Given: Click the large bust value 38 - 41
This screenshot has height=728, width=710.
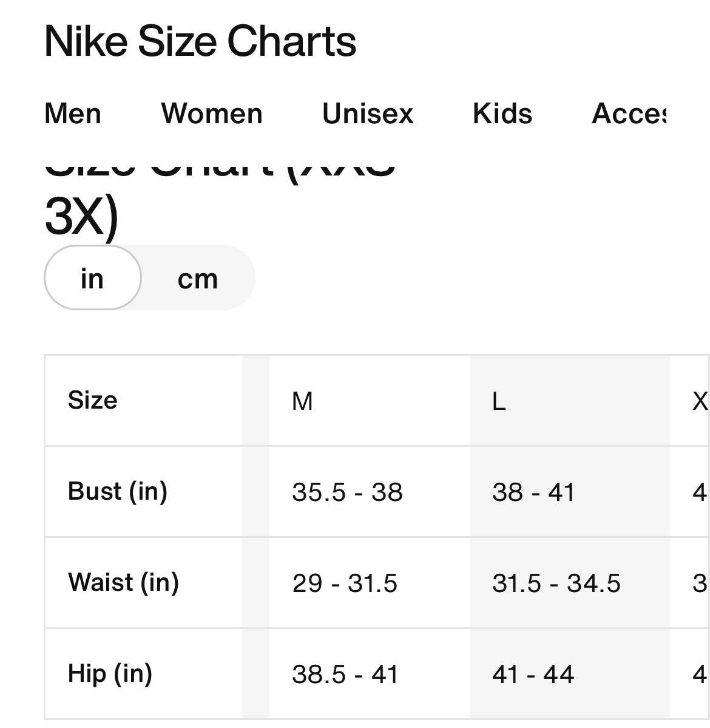Looking at the screenshot, I should [x=533, y=492].
